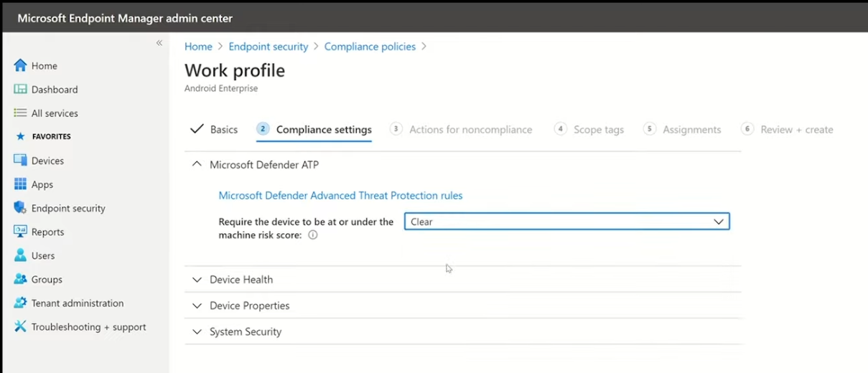Image resolution: width=868 pixels, height=373 pixels.
Task: Click the Apps grid icon
Action: tap(20, 184)
